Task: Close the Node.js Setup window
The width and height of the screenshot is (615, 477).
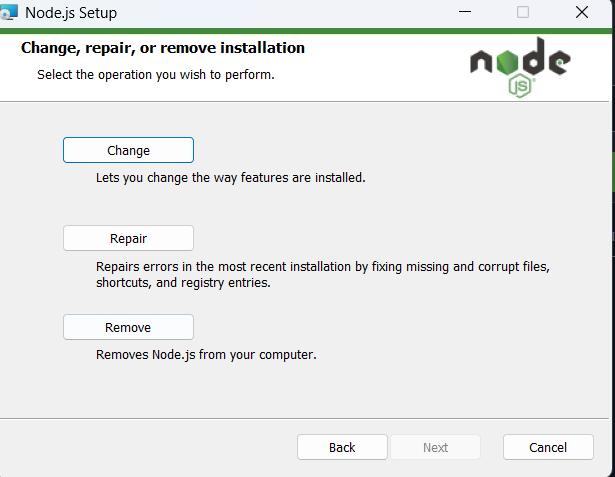Action: [x=582, y=13]
